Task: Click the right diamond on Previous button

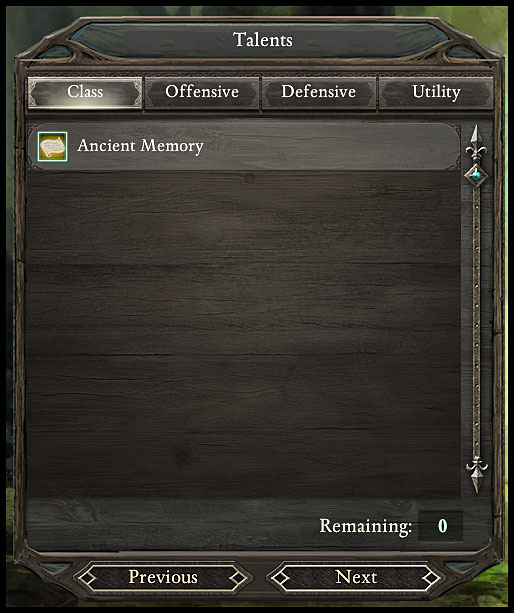Action: point(238,577)
